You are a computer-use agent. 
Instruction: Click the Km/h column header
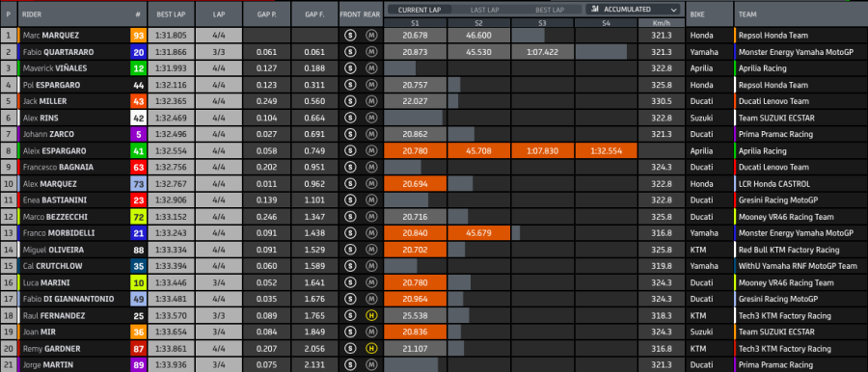[662, 23]
